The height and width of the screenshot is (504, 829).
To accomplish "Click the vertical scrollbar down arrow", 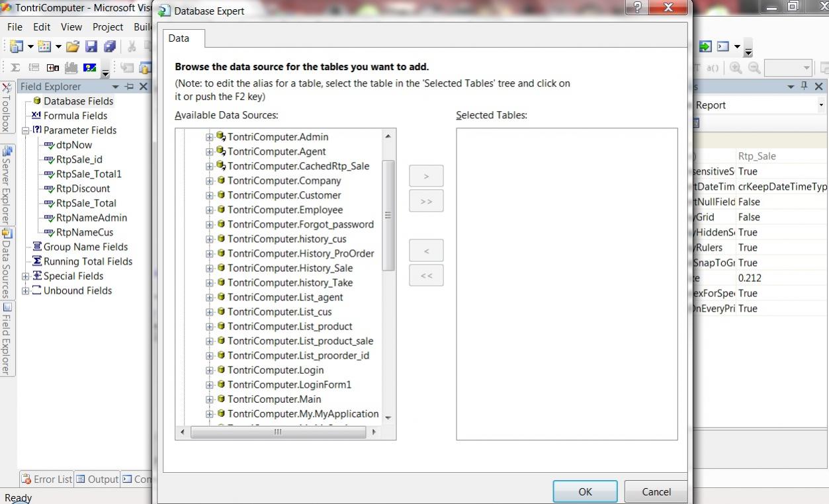I will click(x=388, y=418).
